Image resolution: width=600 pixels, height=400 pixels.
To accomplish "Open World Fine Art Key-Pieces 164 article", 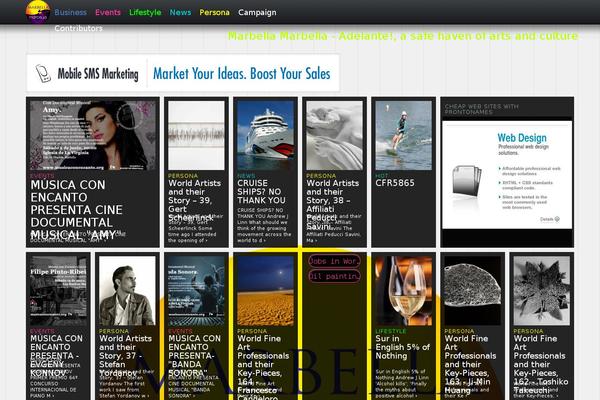I will (x=263, y=367).
